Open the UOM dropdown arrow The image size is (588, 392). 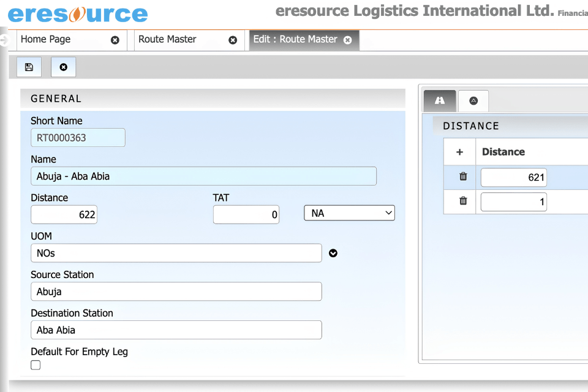pyautogui.click(x=333, y=253)
